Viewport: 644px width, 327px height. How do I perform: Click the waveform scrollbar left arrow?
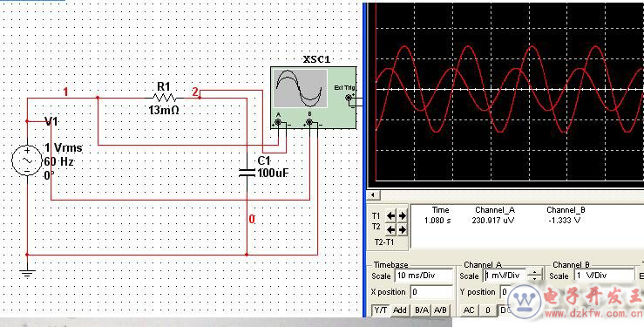(x=372, y=194)
